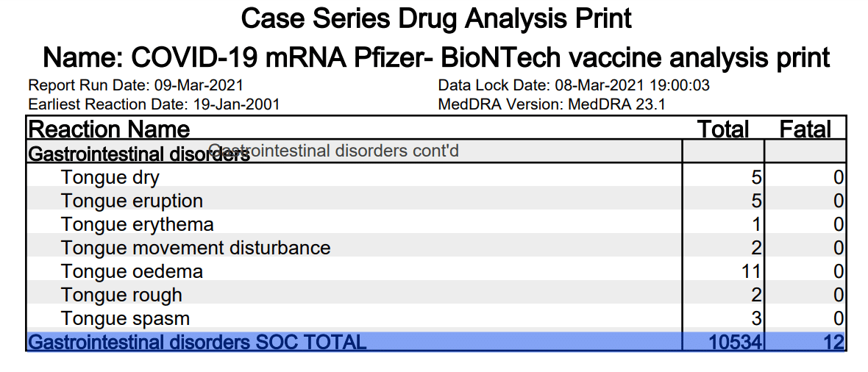Select the Report Run Date text
This screenshot has width=868, height=372.
coord(135,86)
